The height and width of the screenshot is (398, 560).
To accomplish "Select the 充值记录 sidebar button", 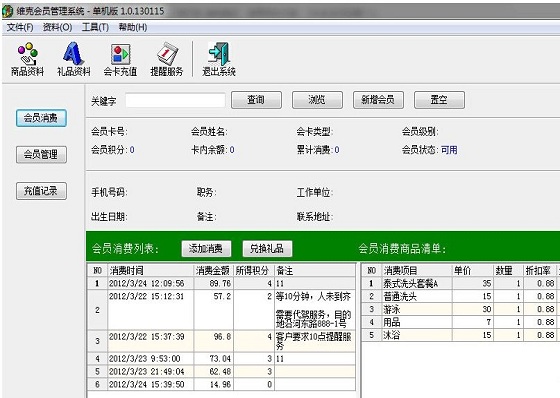I will point(41,191).
